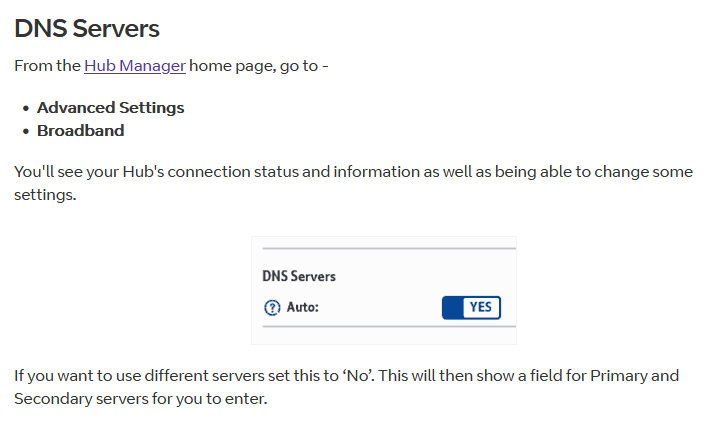The image size is (724, 434).
Task: Click the DNS Servers page heading
Action: tap(87, 28)
